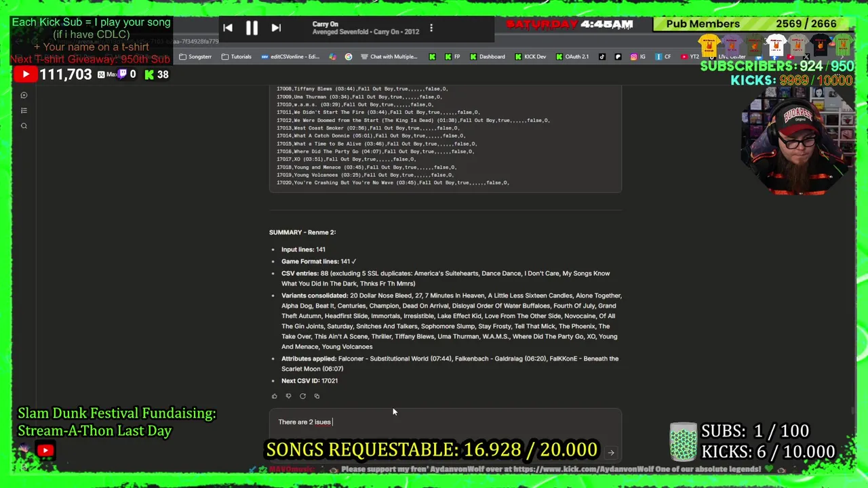Open the Google bookmark icon
This screenshot has width=868, height=488.
(349, 57)
